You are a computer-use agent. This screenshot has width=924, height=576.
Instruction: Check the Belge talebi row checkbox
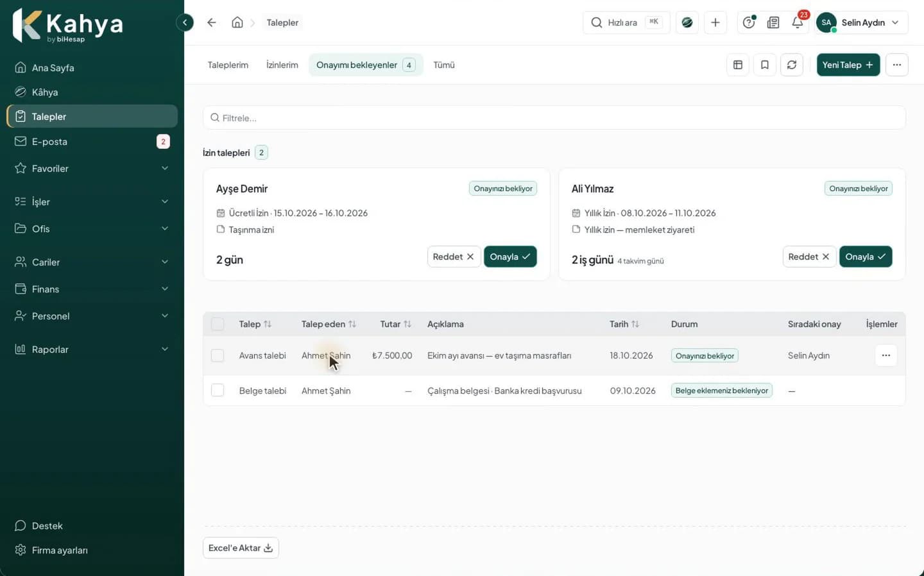(x=218, y=390)
